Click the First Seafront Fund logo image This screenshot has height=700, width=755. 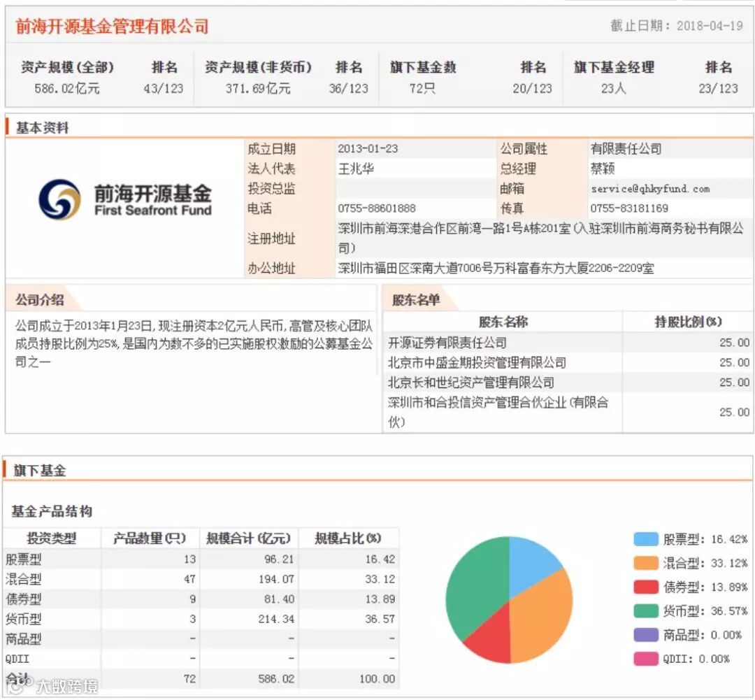pyautogui.click(x=124, y=199)
